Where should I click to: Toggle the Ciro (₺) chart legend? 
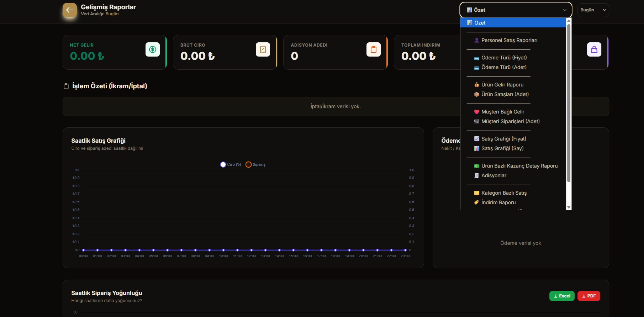(x=231, y=164)
